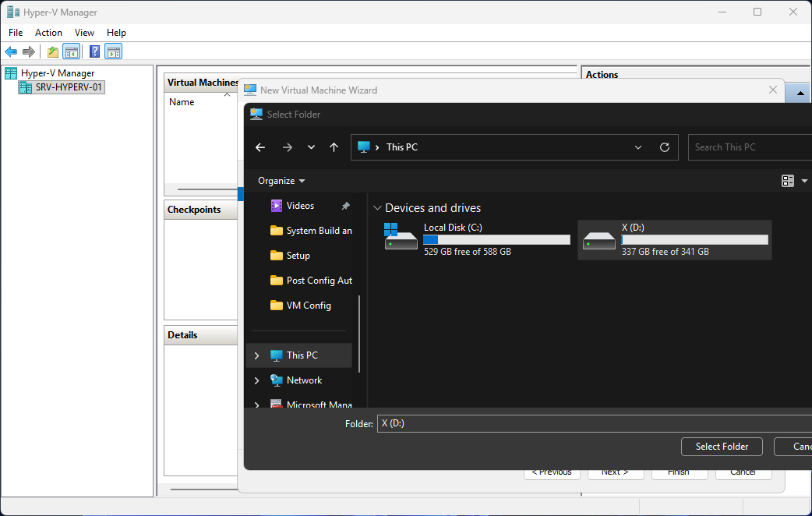The height and width of the screenshot is (516, 812).
Task: Open the recent locations dropdown chevron
Action: click(x=311, y=147)
